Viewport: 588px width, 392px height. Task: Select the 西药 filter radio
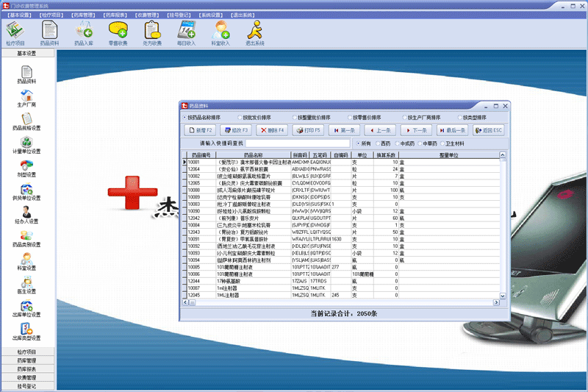pos(383,143)
